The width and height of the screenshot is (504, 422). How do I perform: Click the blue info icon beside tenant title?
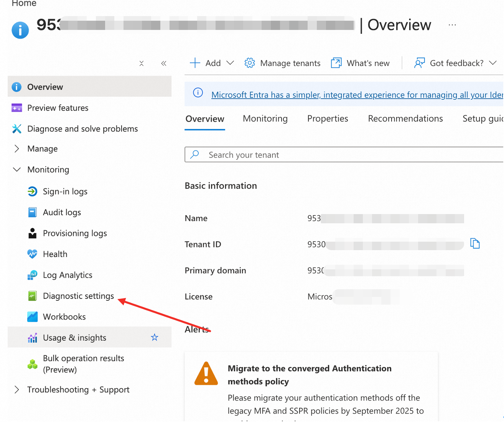tap(20, 30)
